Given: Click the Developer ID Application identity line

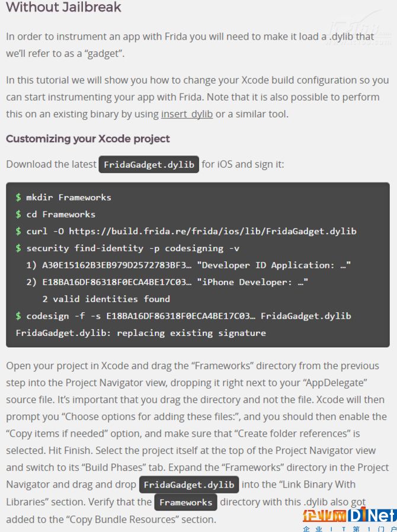Looking at the screenshot, I should point(188,265).
